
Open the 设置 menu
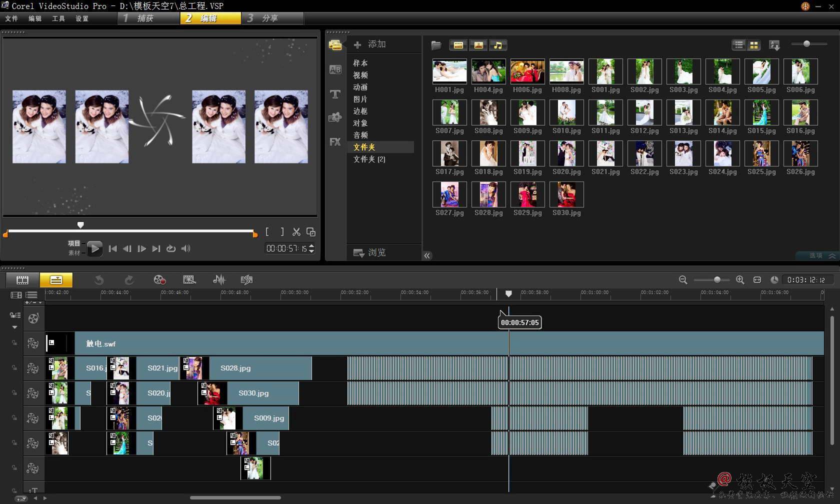coord(82,18)
